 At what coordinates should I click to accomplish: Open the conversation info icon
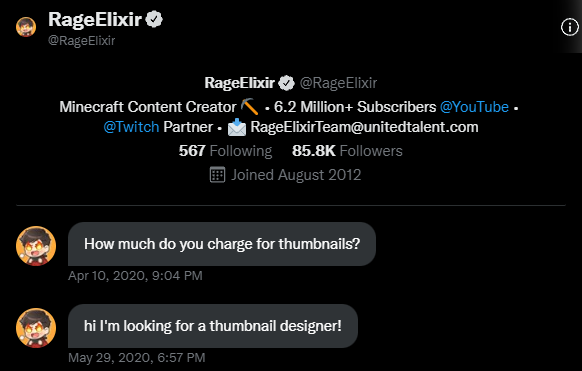[x=569, y=27]
